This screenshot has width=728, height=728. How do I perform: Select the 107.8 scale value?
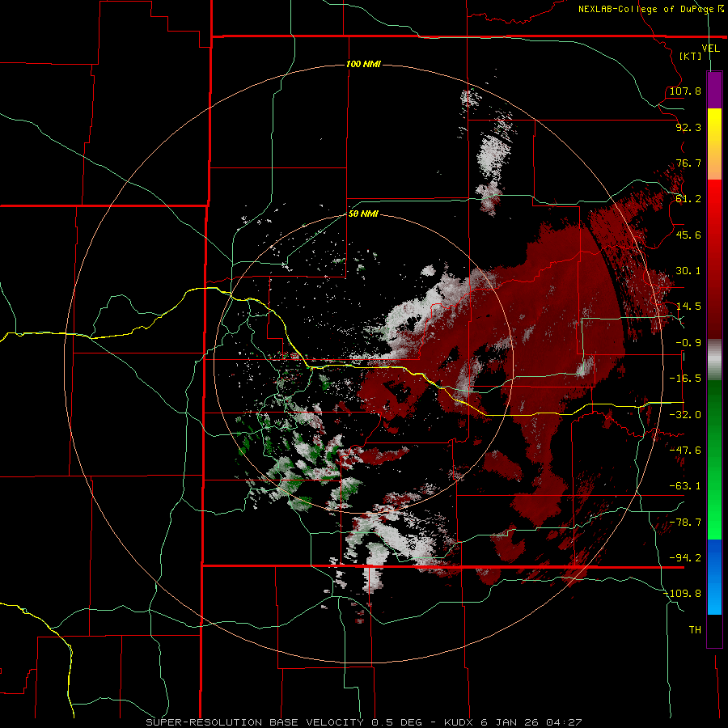click(685, 91)
